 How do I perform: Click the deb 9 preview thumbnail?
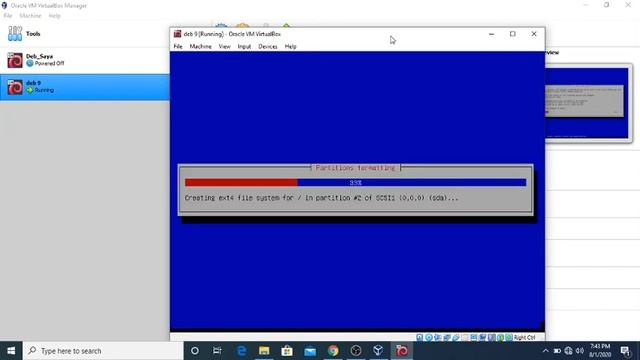[587, 103]
